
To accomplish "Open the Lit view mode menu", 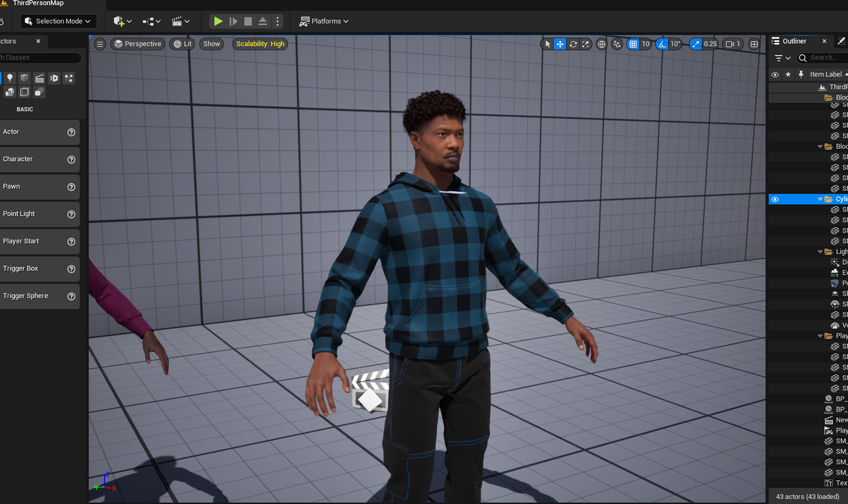I will (x=183, y=44).
